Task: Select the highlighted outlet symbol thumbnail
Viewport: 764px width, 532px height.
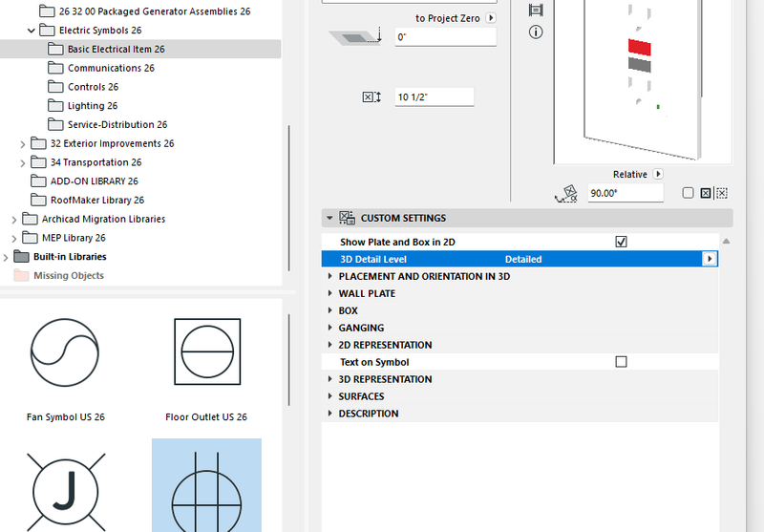Action: point(206,485)
